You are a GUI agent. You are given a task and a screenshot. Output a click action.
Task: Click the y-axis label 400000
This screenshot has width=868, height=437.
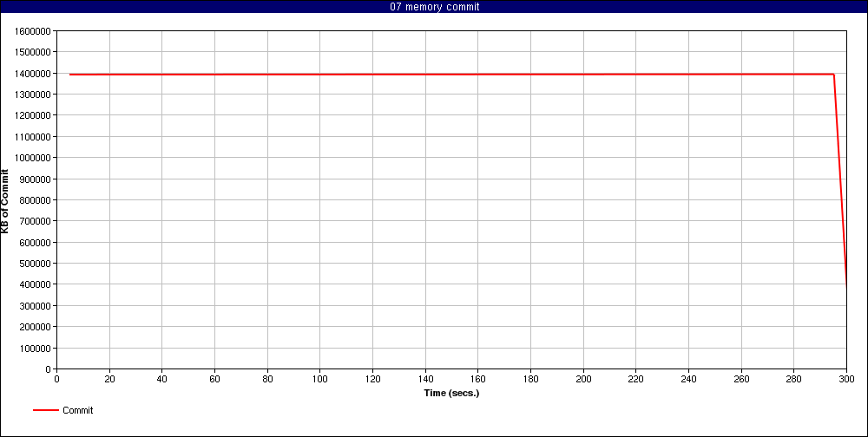tap(36, 284)
